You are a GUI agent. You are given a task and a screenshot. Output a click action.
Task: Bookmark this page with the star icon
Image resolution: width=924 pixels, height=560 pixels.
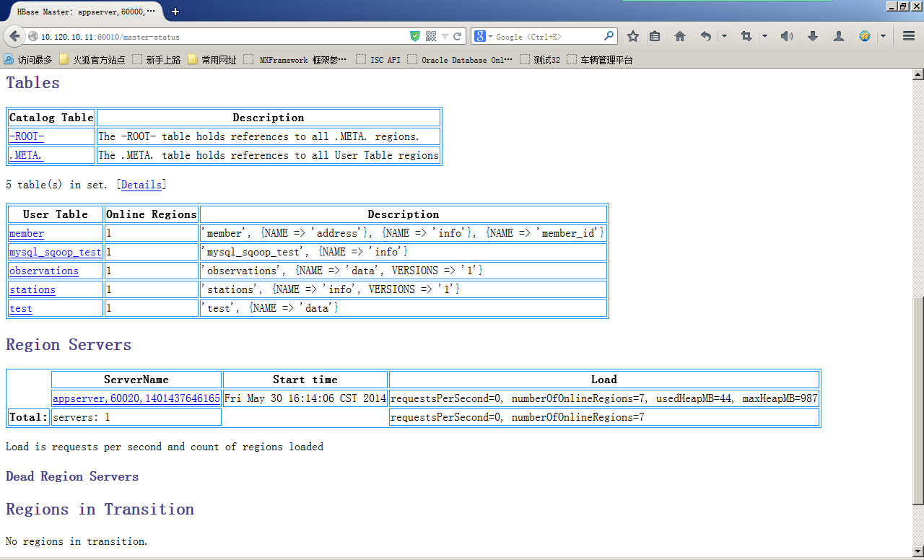633,36
